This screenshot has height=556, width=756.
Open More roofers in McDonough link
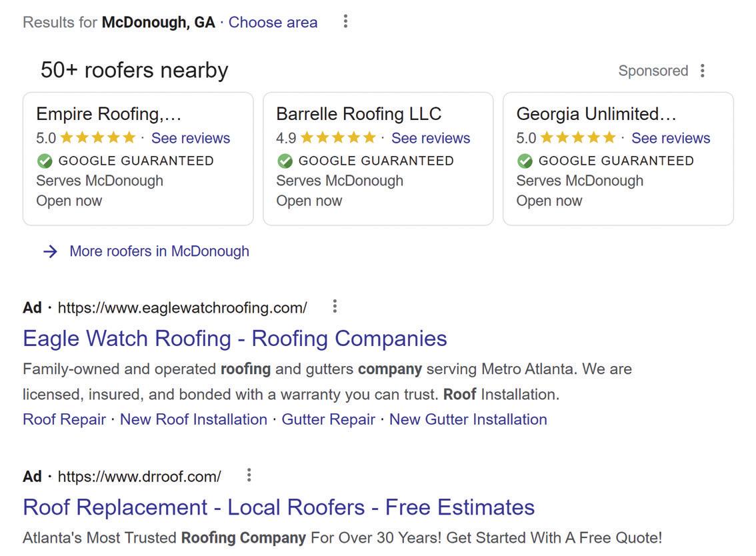point(159,251)
